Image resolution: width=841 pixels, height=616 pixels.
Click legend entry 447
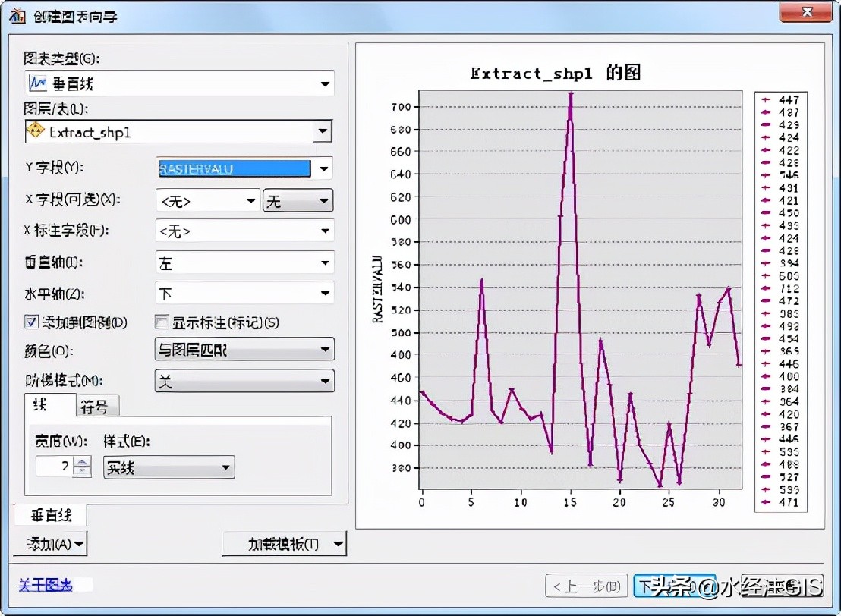coord(781,99)
